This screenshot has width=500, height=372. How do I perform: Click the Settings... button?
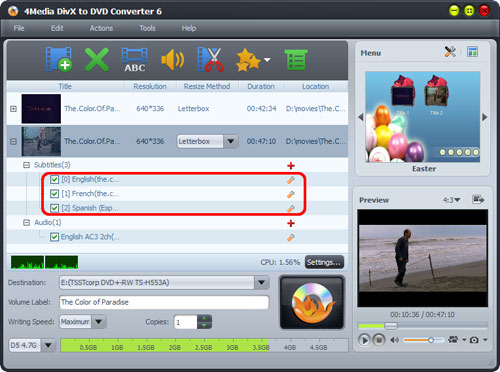(324, 262)
